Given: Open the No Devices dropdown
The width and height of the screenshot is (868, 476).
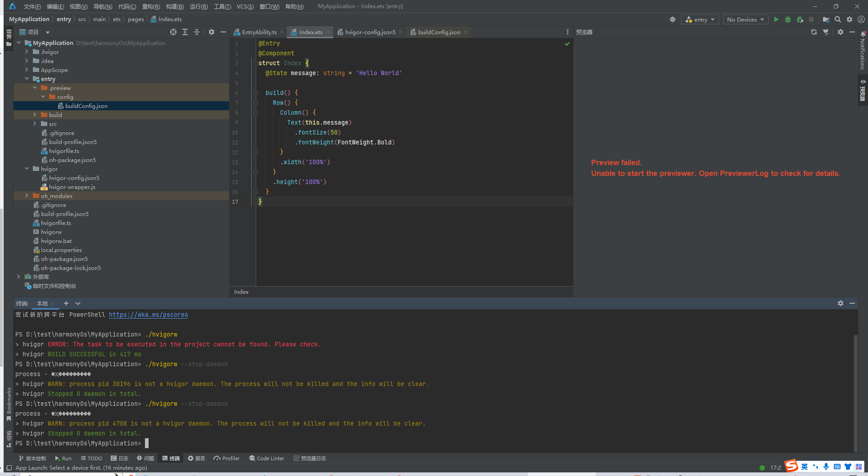Looking at the screenshot, I should [746, 19].
